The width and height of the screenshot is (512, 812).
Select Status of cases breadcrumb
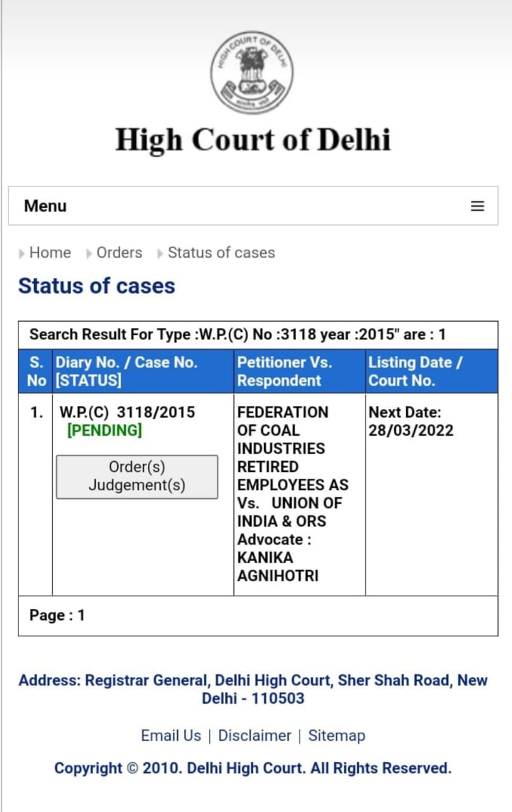221,252
